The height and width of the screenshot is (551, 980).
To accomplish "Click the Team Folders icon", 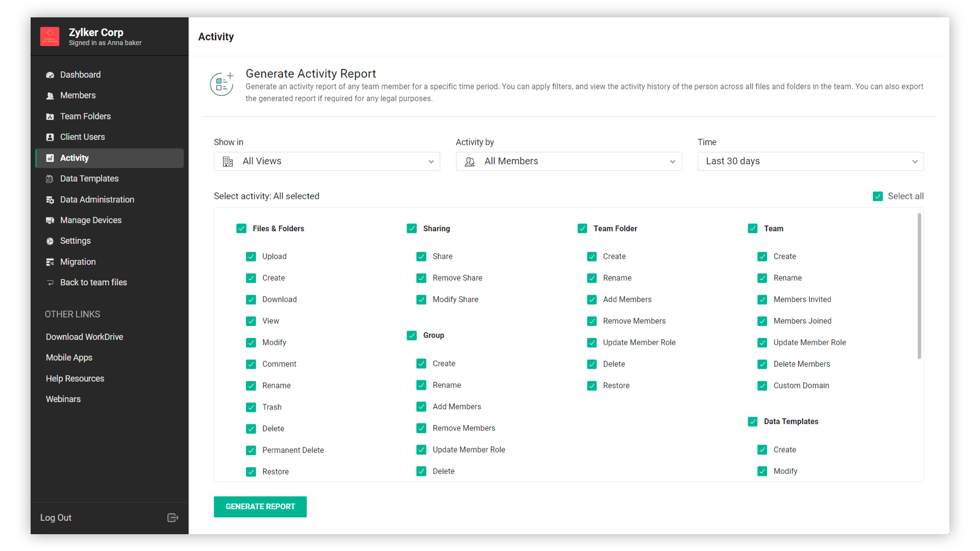I will click(50, 117).
